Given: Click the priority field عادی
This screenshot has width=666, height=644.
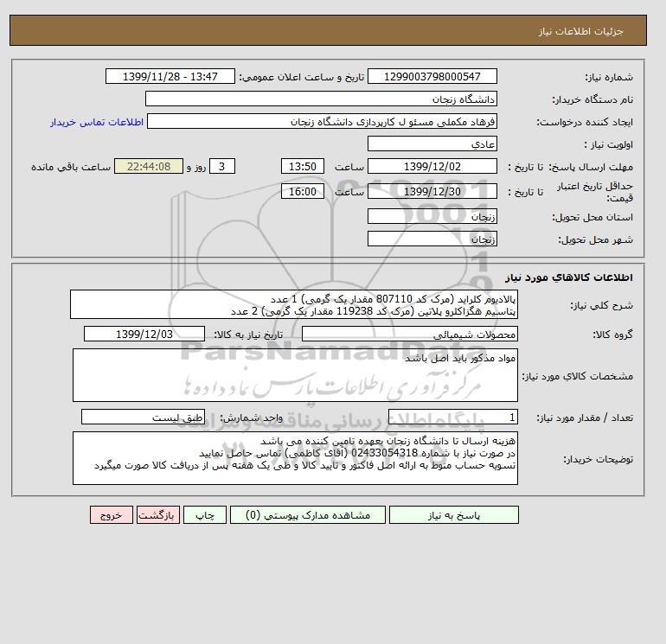Looking at the screenshot, I should click(x=432, y=143).
